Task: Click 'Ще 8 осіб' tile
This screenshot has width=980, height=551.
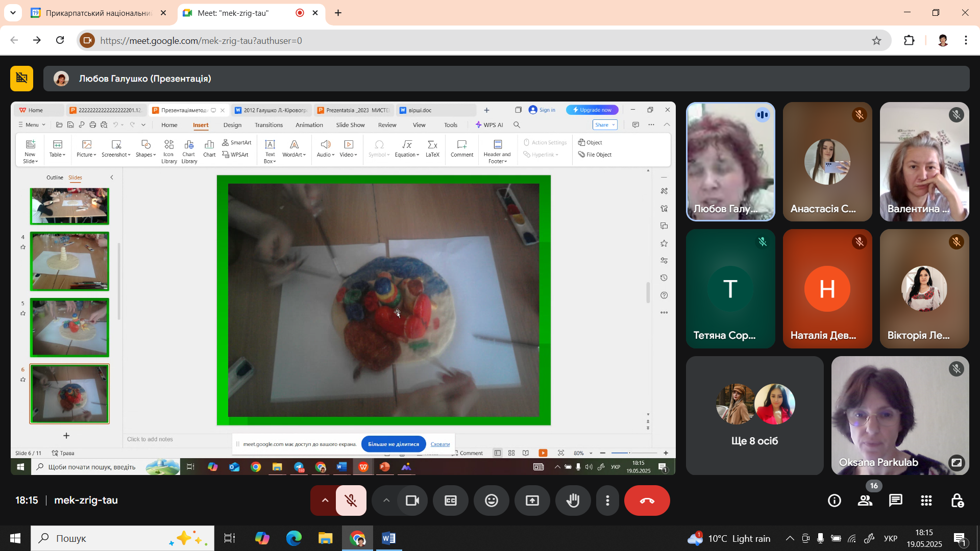Action: tap(754, 416)
